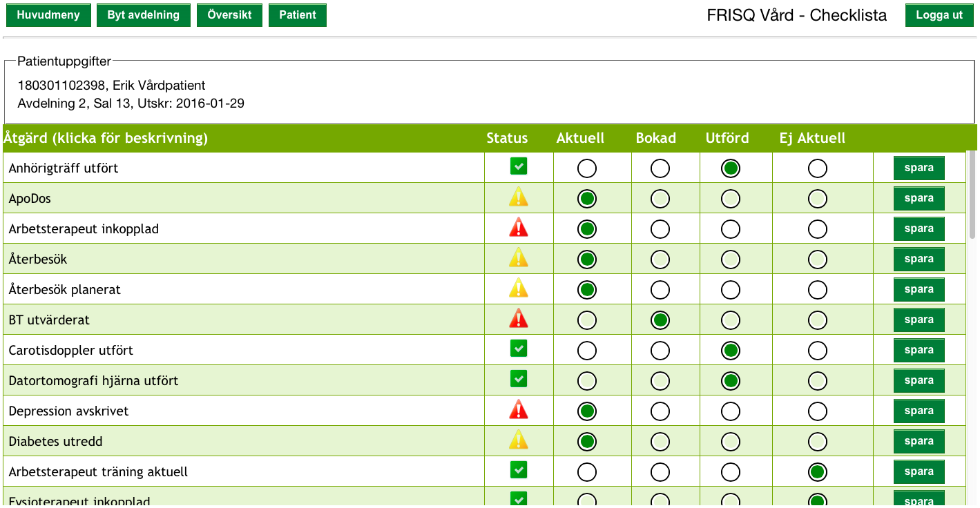
Task: Show description of Återbesök planerat
Action: (x=65, y=289)
